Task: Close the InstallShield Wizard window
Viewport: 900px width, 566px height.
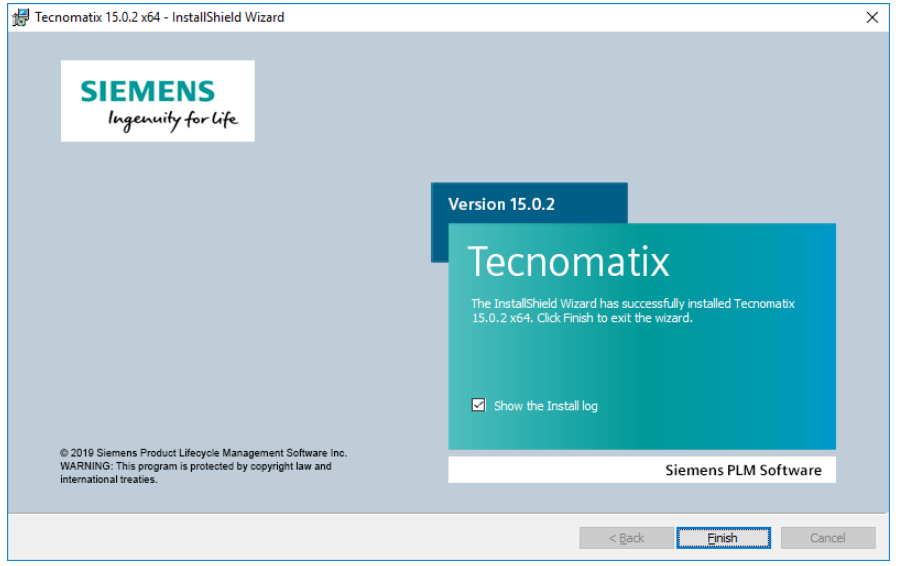Action: click(x=872, y=17)
